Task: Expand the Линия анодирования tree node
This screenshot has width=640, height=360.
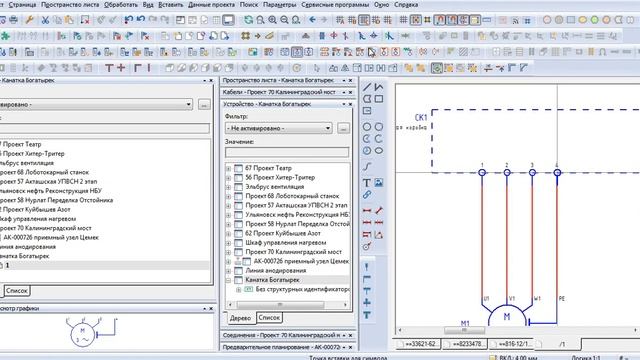Action: [229, 271]
